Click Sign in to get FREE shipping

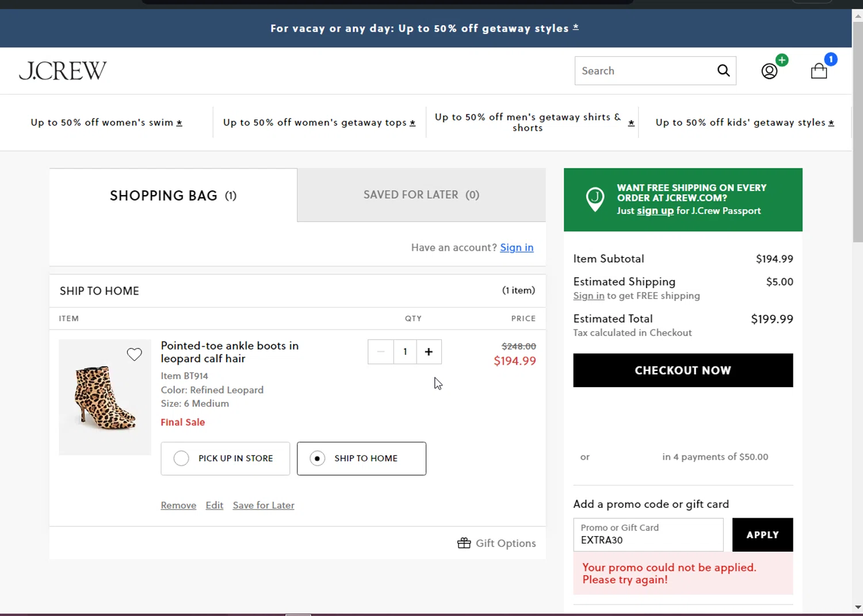[x=589, y=296]
